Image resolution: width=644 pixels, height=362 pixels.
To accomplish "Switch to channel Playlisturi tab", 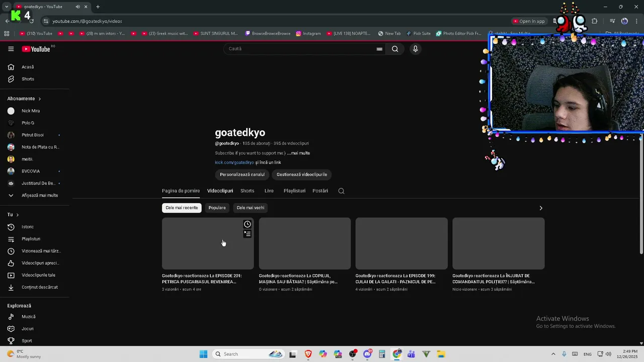I will tap(294, 191).
